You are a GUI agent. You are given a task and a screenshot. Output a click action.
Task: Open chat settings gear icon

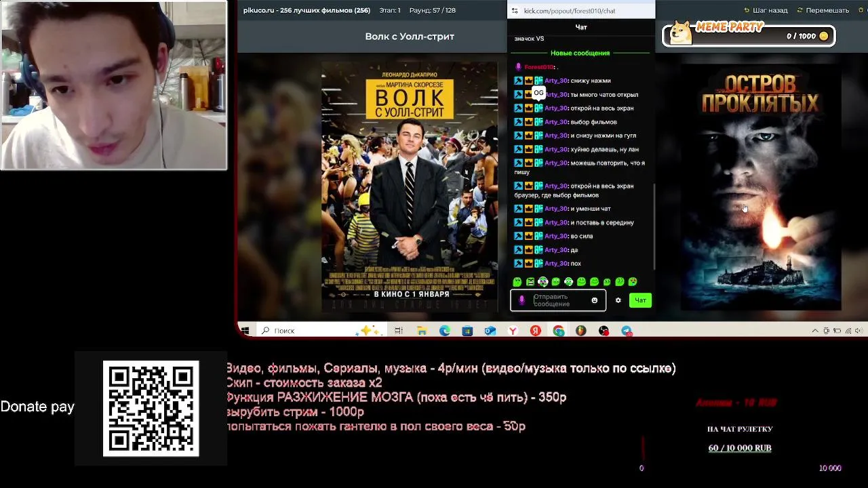618,300
